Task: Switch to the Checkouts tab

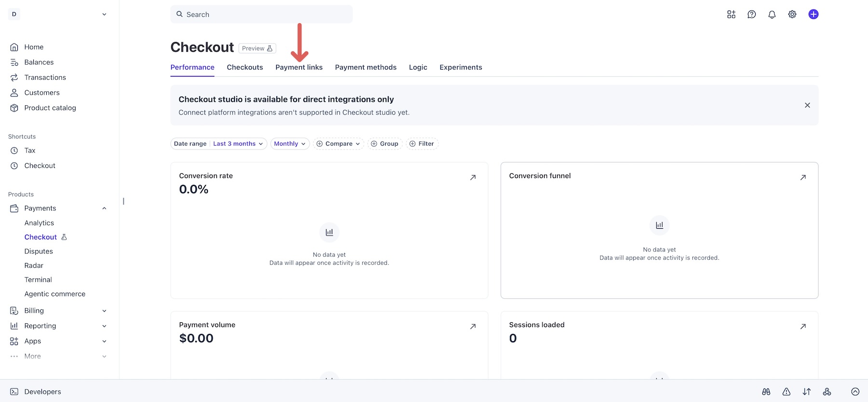Action: [245, 68]
